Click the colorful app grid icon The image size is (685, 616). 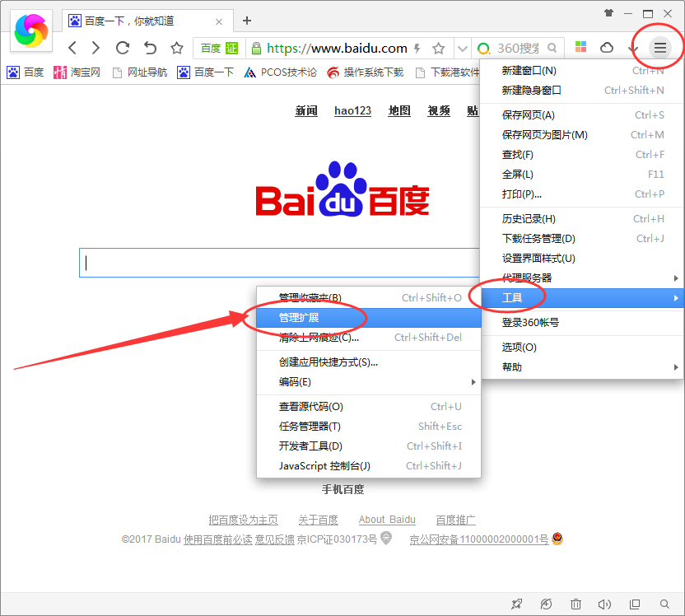pyautogui.click(x=580, y=48)
